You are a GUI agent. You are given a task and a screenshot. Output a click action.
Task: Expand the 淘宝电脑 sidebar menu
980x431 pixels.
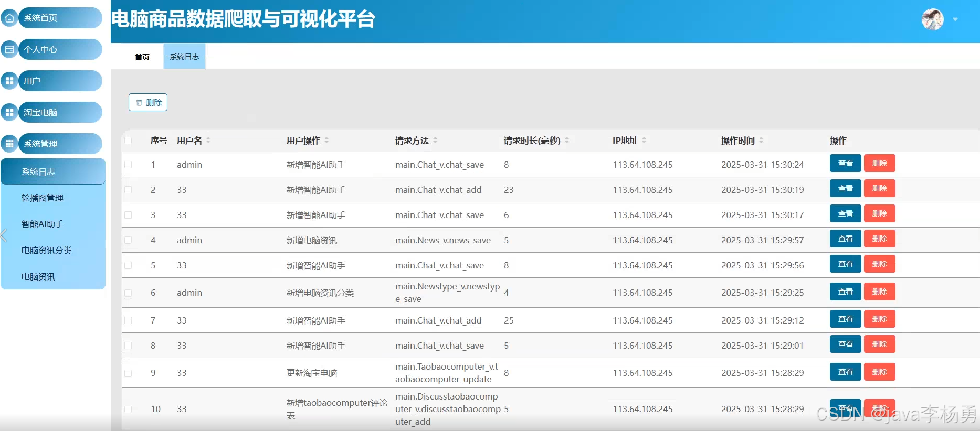(x=60, y=113)
